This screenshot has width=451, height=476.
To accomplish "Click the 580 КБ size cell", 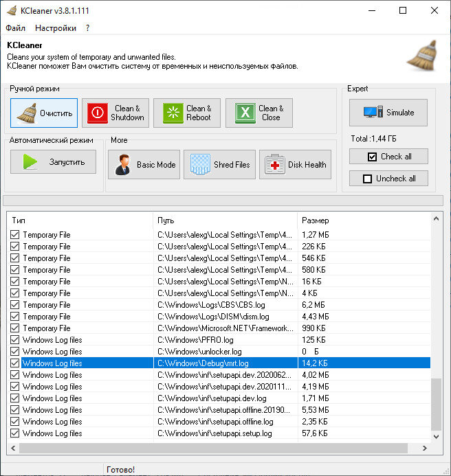I will point(313,269).
